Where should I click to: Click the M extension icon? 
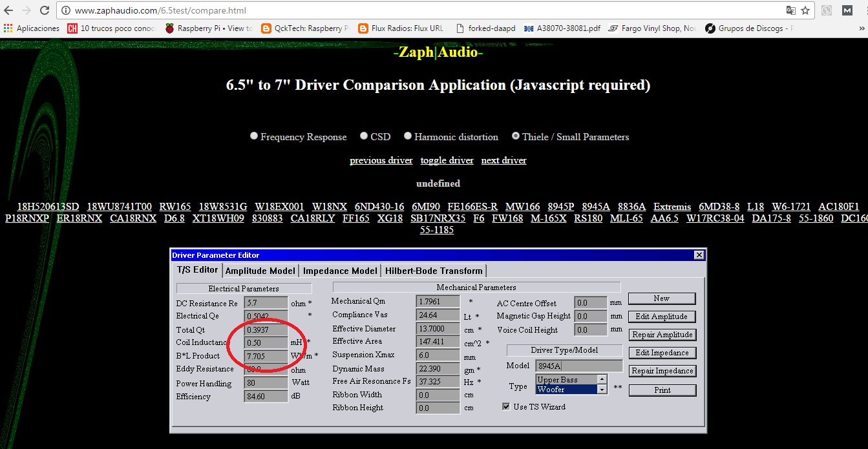click(x=847, y=10)
